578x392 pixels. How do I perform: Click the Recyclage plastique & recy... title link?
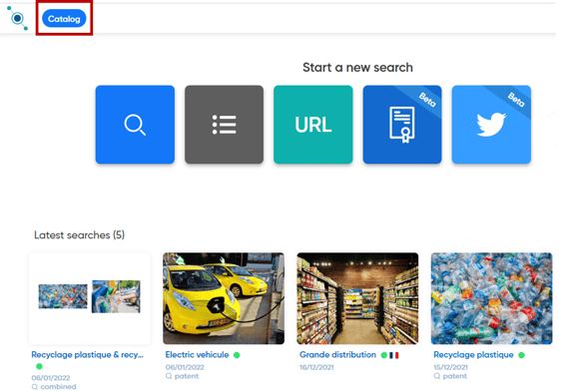pyautogui.click(x=88, y=355)
